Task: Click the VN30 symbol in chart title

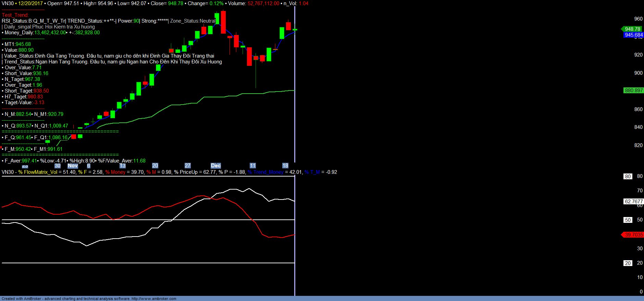Action: coord(8,3)
